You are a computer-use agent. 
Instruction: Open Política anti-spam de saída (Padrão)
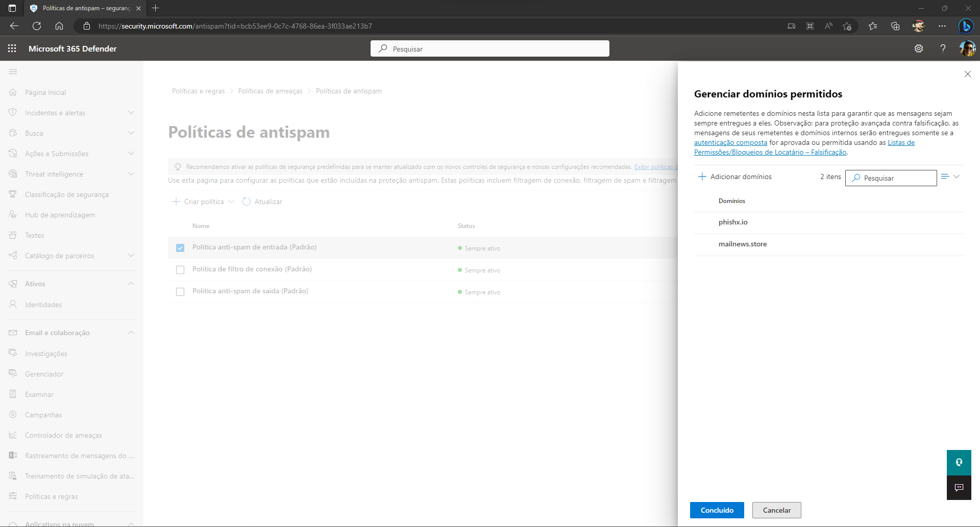pyautogui.click(x=250, y=291)
